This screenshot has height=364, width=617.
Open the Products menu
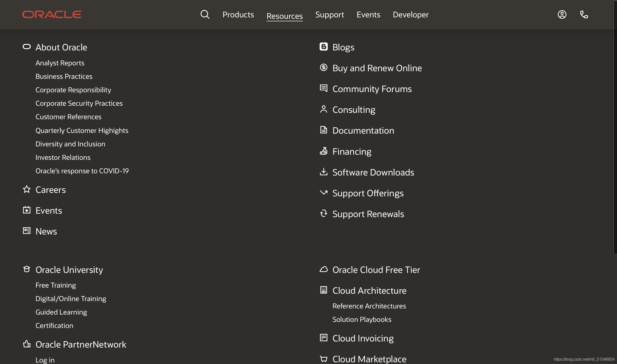point(238,14)
